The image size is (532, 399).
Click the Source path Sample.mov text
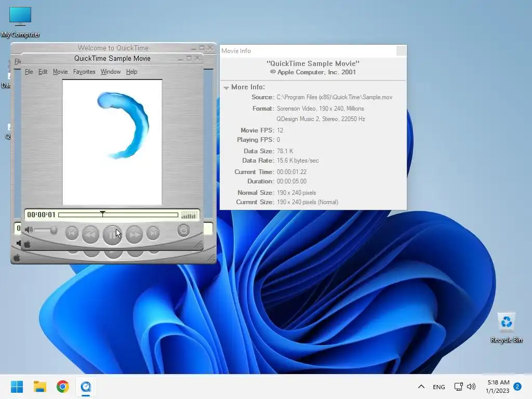(x=335, y=97)
